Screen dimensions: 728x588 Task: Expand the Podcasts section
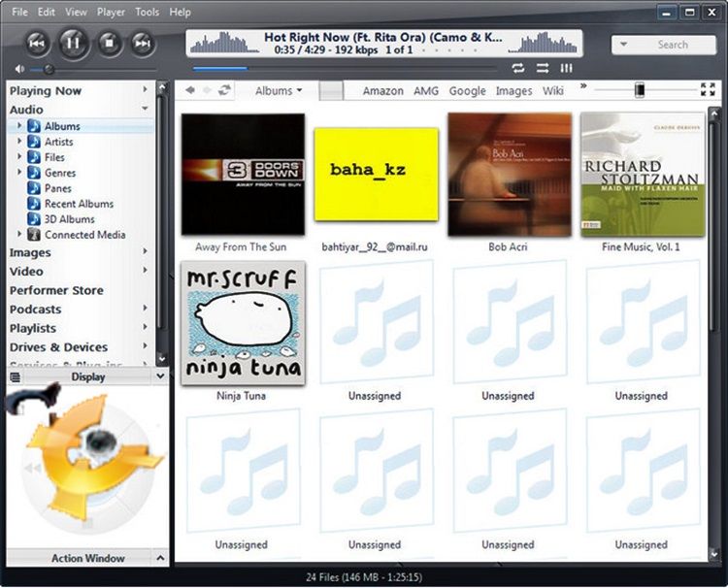point(146,310)
